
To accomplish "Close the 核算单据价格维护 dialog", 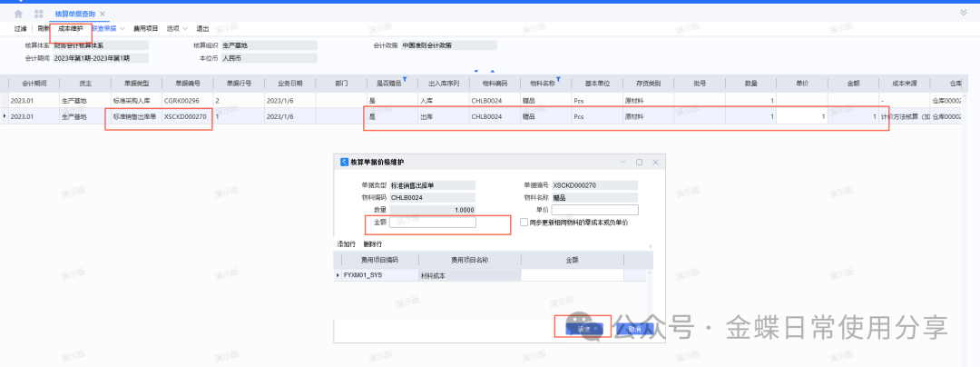I will pos(656,162).
